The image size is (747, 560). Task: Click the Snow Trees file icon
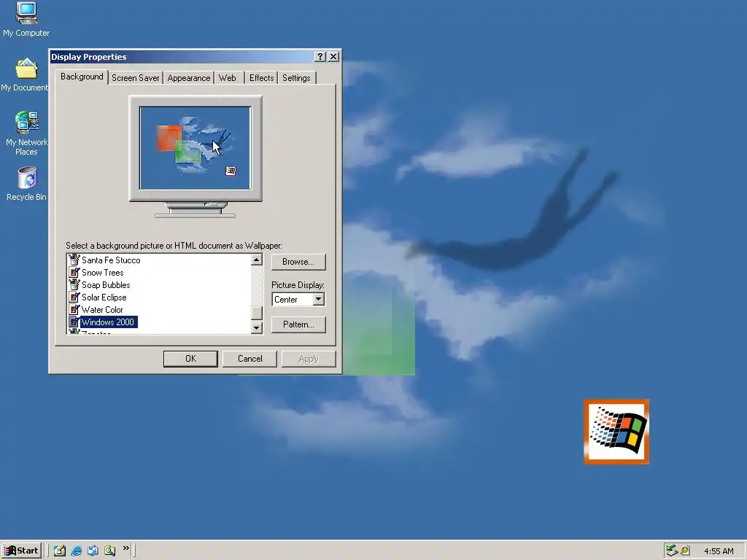pos(74,272)
